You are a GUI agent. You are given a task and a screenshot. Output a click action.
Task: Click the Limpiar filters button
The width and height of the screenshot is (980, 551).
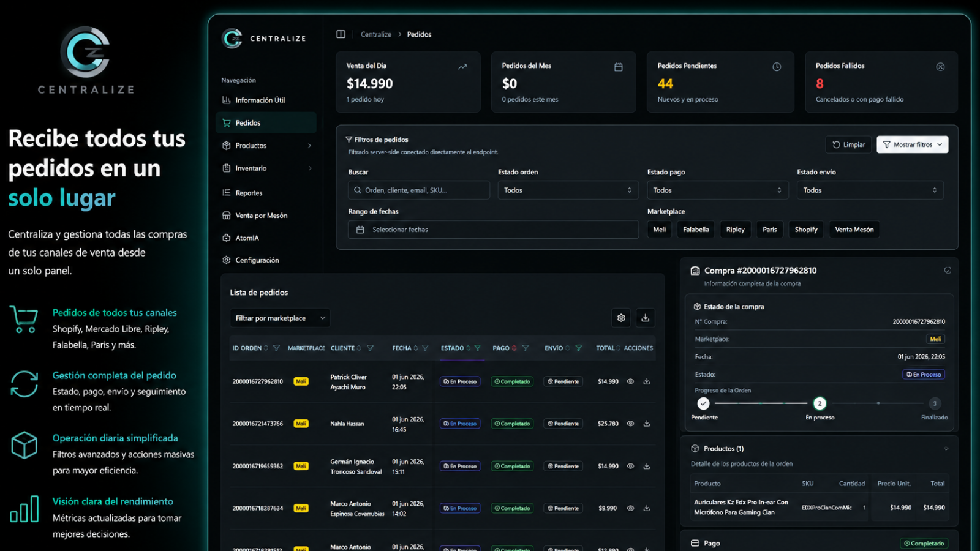(x=848, y=144)
